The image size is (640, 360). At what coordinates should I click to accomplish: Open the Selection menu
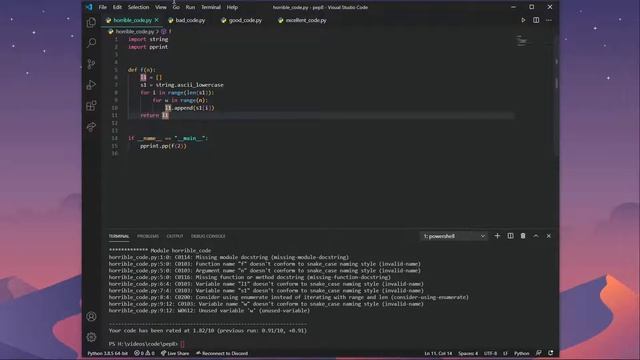click(138, 7)
